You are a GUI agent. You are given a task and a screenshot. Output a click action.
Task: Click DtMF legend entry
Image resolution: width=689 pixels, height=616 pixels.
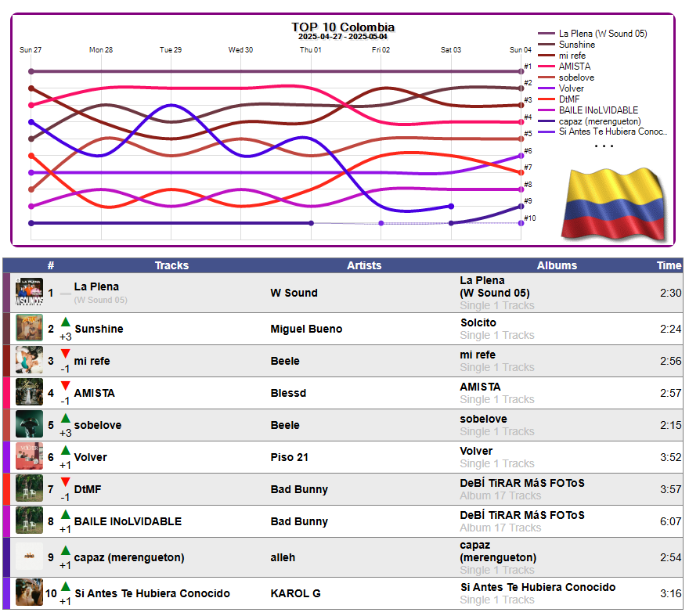coord(558,99)
